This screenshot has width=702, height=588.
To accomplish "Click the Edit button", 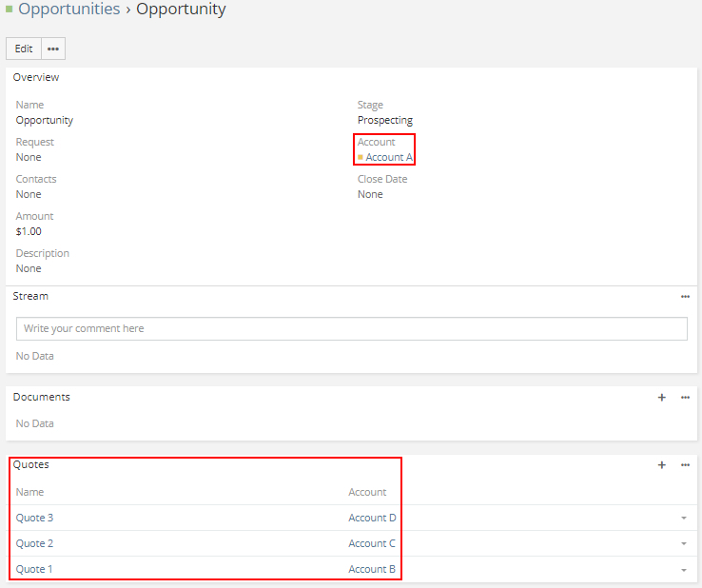I will [24, 49].
